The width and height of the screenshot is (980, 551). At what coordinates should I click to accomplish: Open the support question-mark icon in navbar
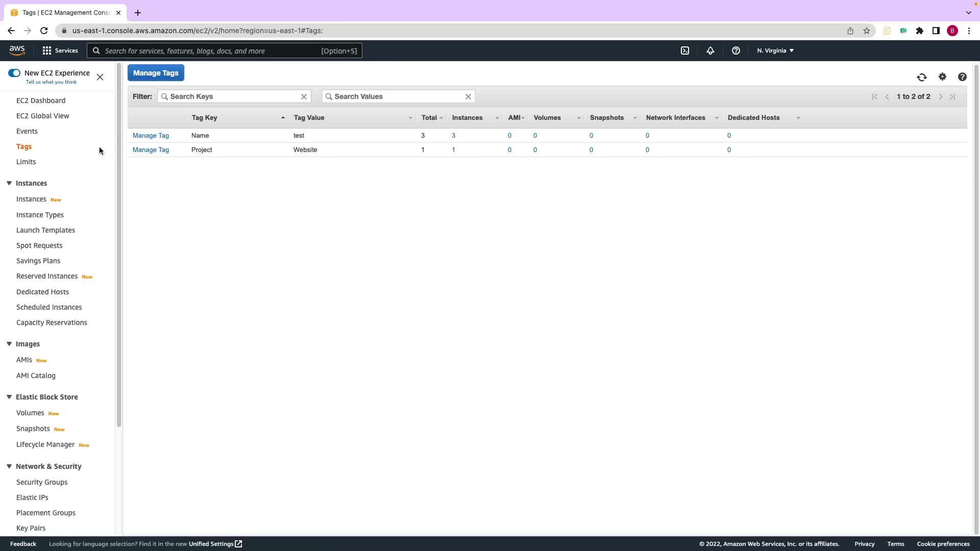click(x=736, y=51)
